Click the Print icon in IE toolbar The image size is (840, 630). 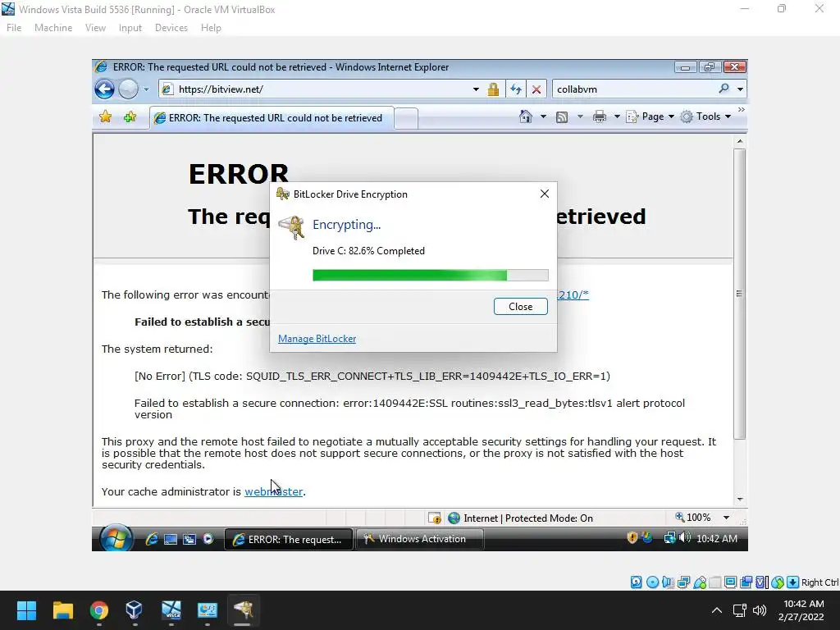click(x=600, y=116)
